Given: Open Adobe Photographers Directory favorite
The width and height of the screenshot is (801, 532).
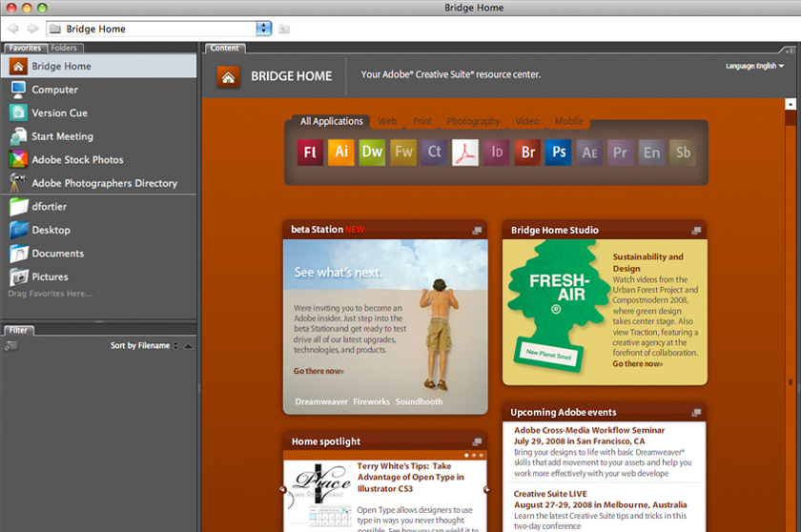Looking at the screenshot, I should [98, 183].
